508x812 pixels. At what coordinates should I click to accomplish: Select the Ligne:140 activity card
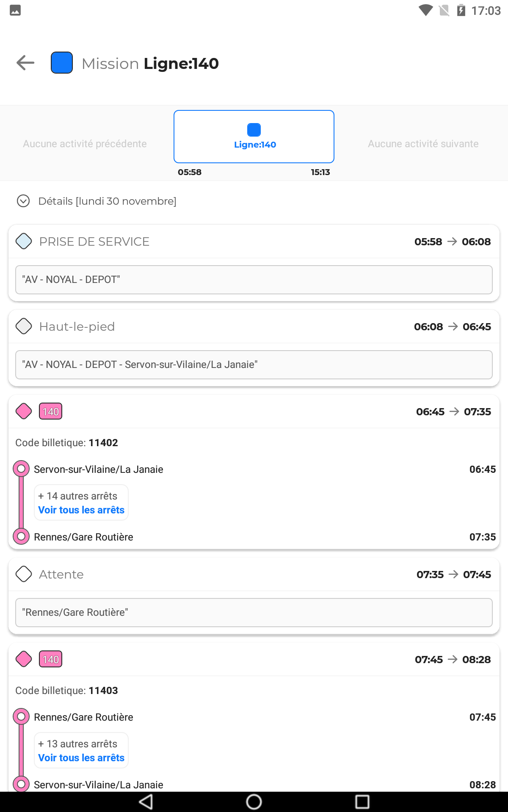pos(254,137)
